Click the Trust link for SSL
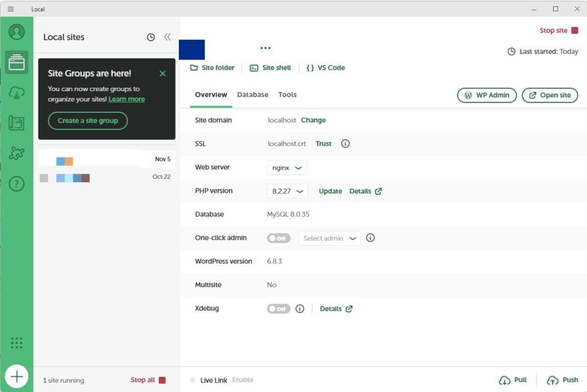 pyautogui.click(x=323, y=144)
